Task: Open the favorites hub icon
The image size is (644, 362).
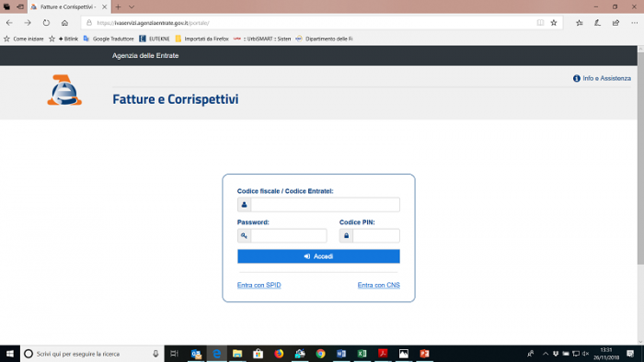Action: (x=579, y=23)
